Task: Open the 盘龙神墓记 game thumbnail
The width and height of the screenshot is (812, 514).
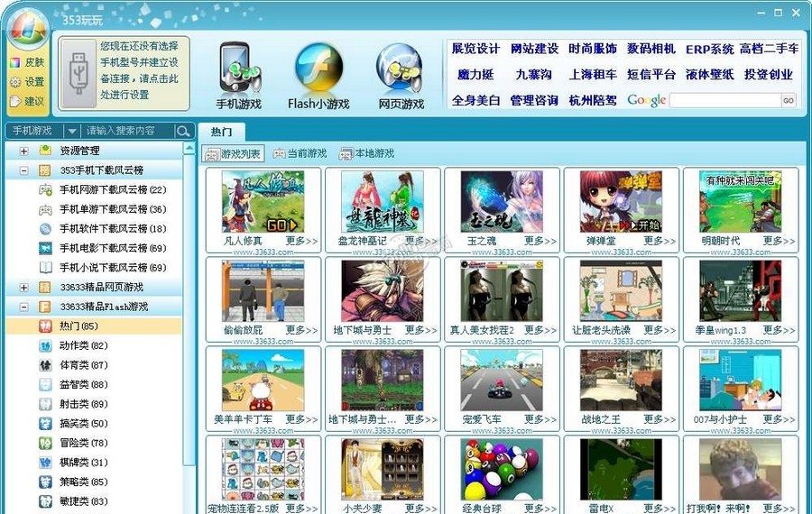Action: 383,202
